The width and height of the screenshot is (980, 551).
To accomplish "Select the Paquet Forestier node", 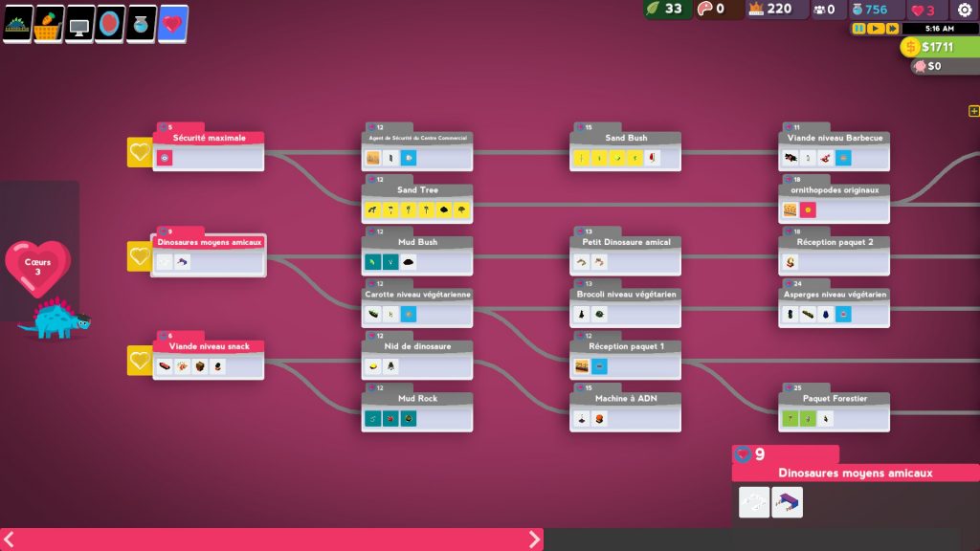I will [x=834, y=411].
